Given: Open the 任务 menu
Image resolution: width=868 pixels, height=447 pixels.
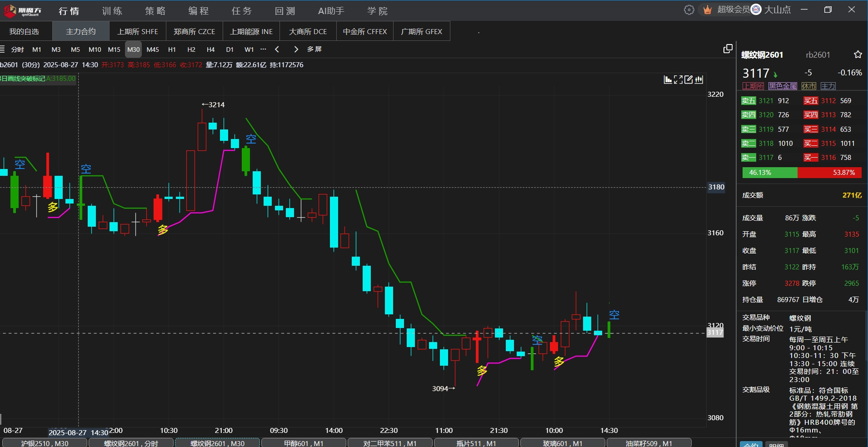Looking at the screenshot, I should pyautogui.click(x=242, y=11).
